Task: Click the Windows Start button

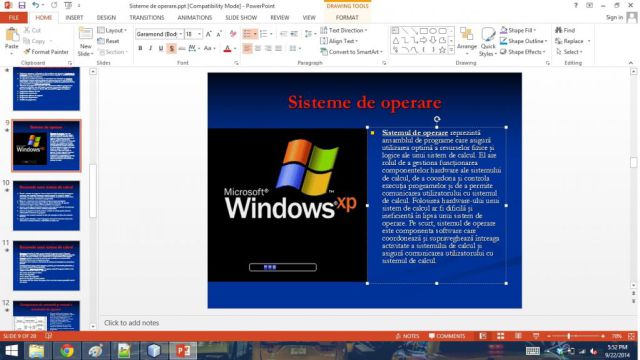Action: coord(11,351)
